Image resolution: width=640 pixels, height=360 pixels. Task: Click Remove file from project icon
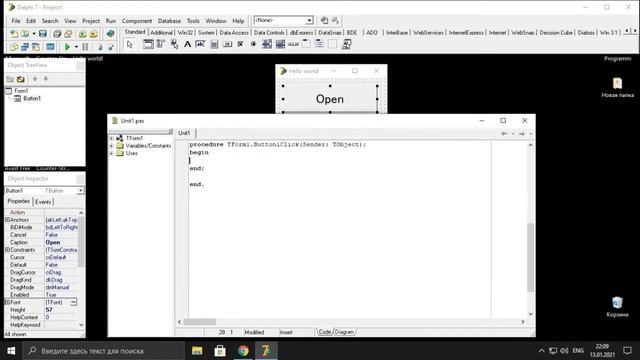[93, 34]
